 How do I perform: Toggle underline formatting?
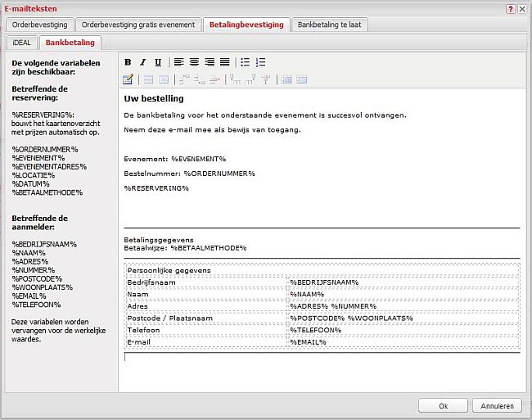(158, 62)
